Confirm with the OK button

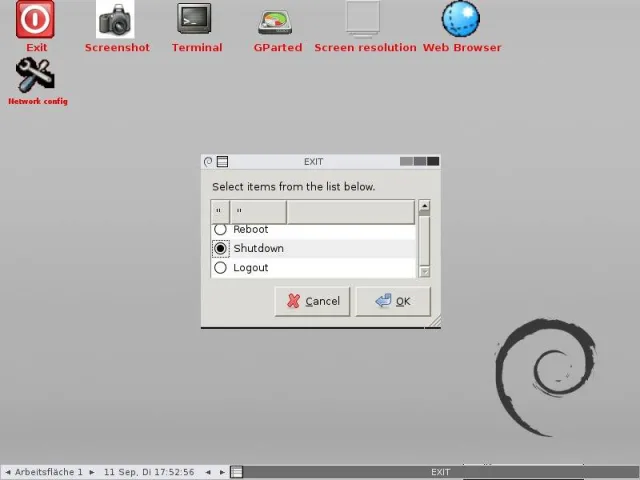pyautogui.click(x=393, y=301)
